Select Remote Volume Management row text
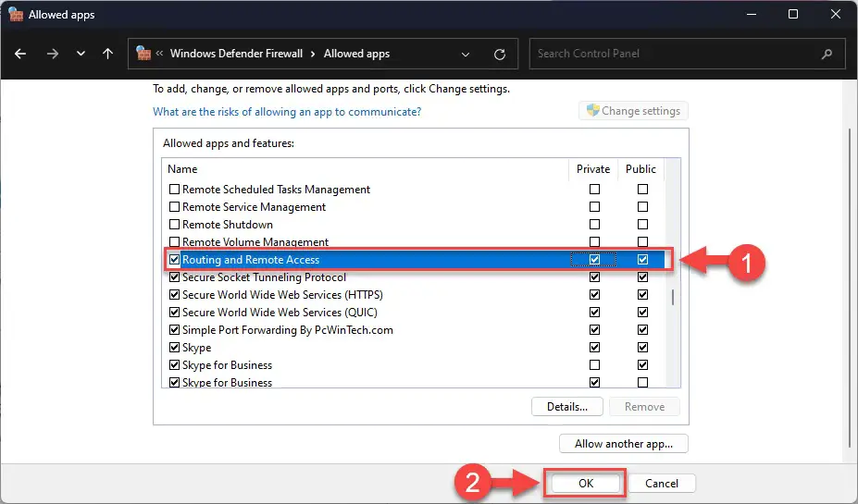 click(255, 241)
